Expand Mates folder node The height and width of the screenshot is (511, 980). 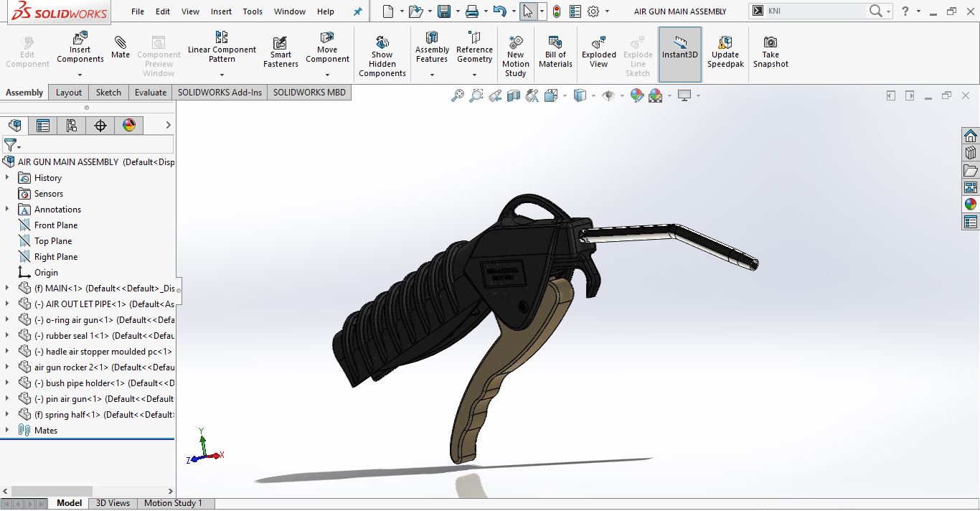(7, 431)
